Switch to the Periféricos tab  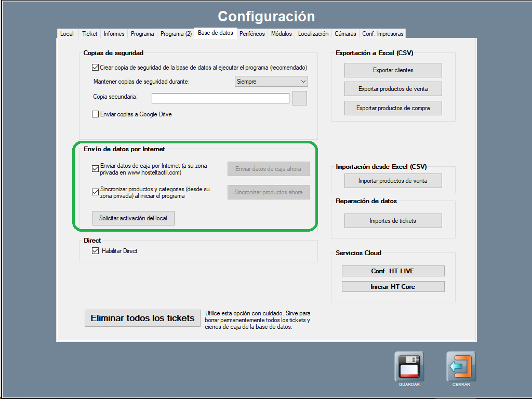coord(252,34)
